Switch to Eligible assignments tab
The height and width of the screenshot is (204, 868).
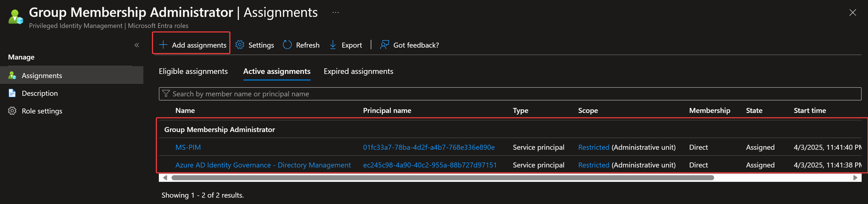(193, 71)
